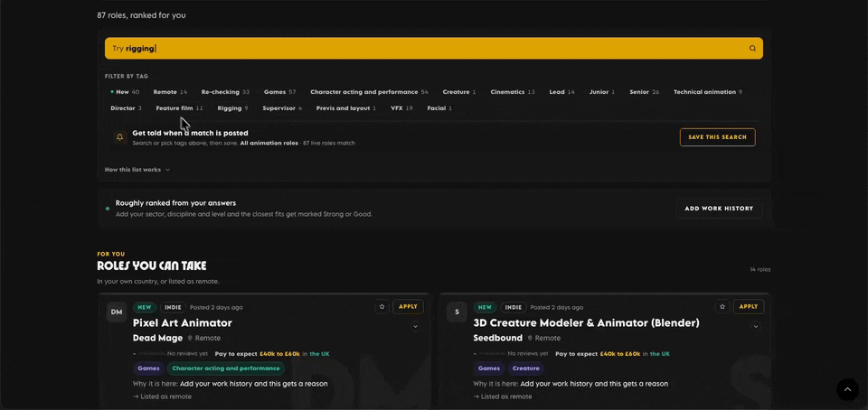Select the Supervisor tag filter
Viewport: 868px width, 410px height.
[x=282, y=108]
